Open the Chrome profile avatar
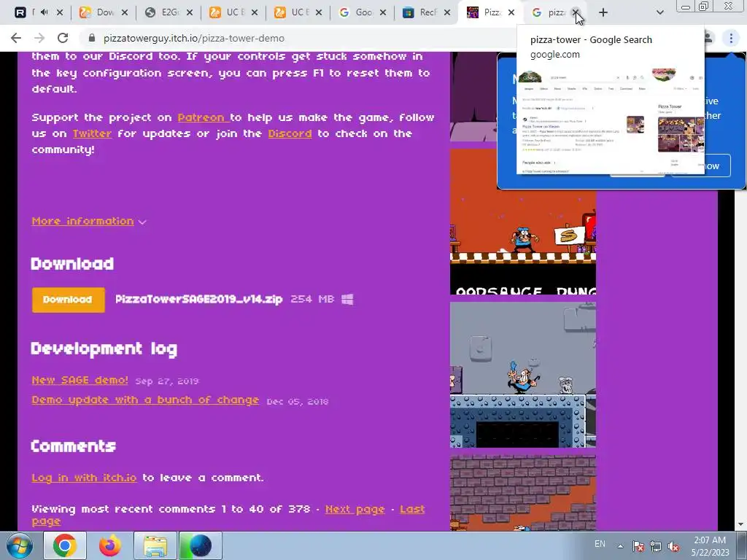 click(708, 38)
